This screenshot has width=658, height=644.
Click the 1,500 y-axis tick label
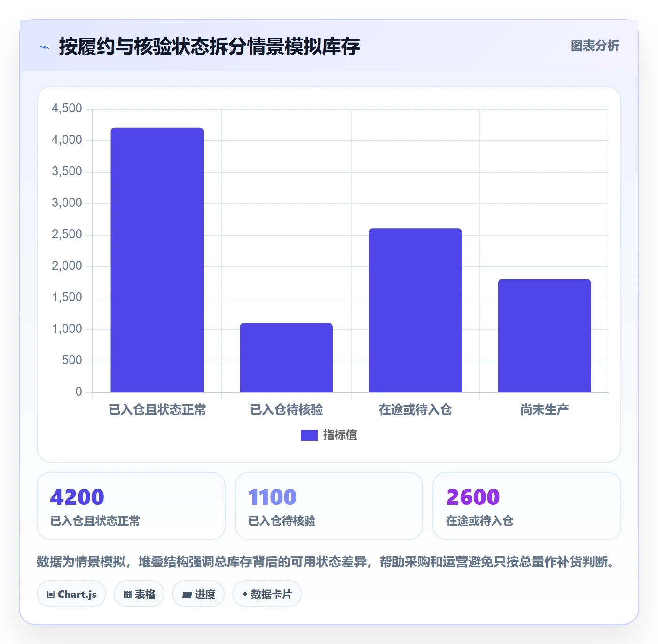point(67,298)
